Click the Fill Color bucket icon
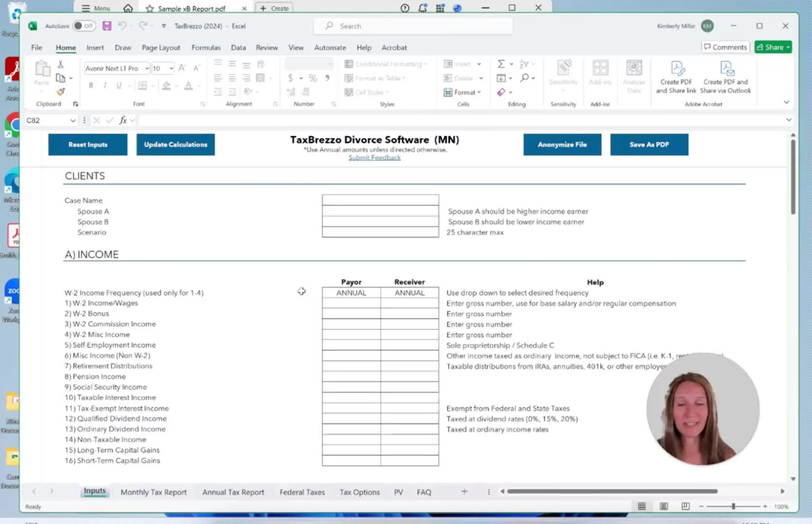The height and width of the screenshot is (524, 812). tap(166, 85)
